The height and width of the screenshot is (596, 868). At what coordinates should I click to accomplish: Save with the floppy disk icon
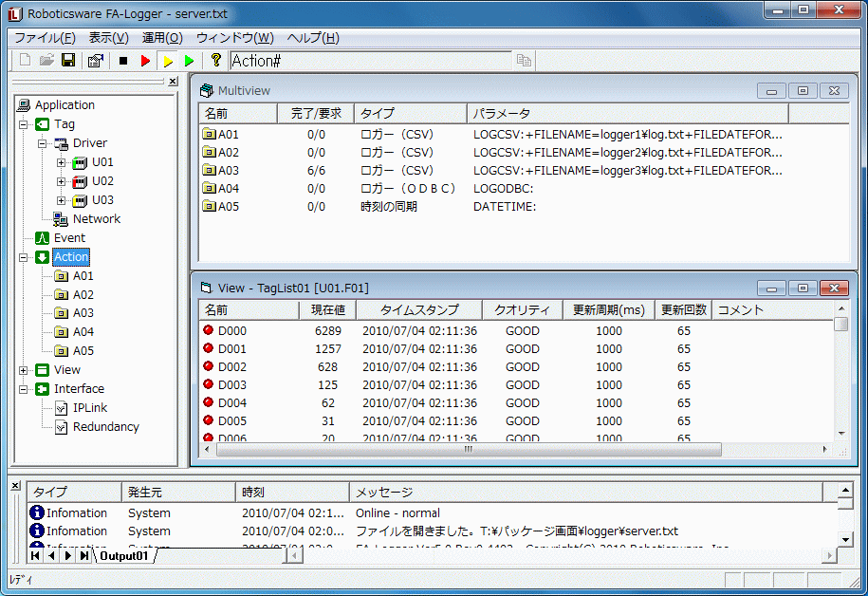click(x=68, y=61)
